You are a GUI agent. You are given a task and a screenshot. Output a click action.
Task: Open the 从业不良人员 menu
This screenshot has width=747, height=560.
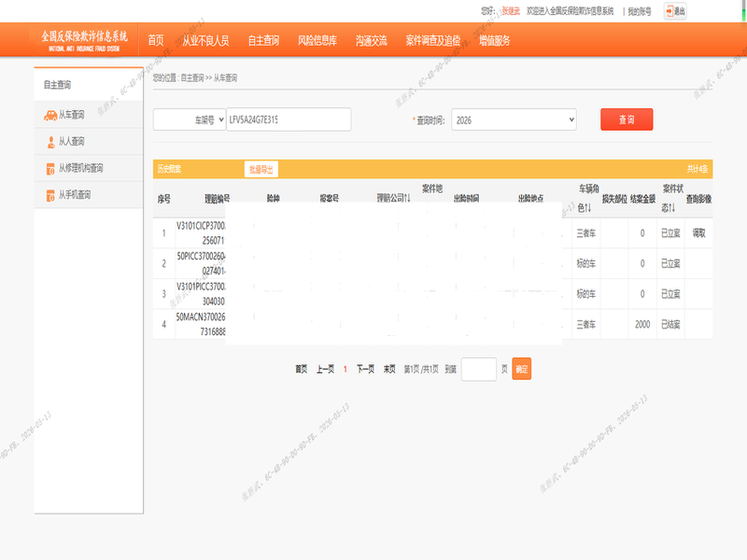coord(205,40)
